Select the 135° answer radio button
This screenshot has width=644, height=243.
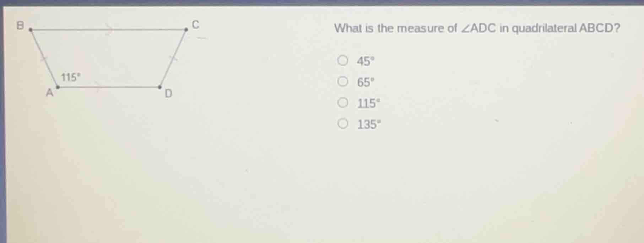[x=343, y=124]
